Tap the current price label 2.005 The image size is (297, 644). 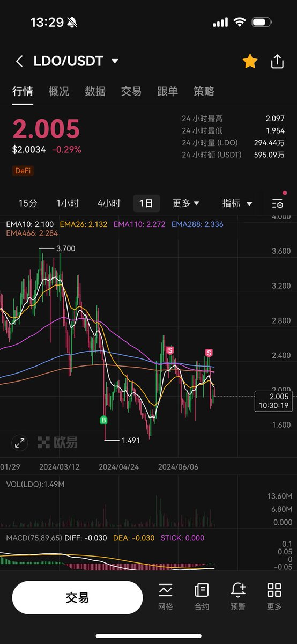point(273,400)
